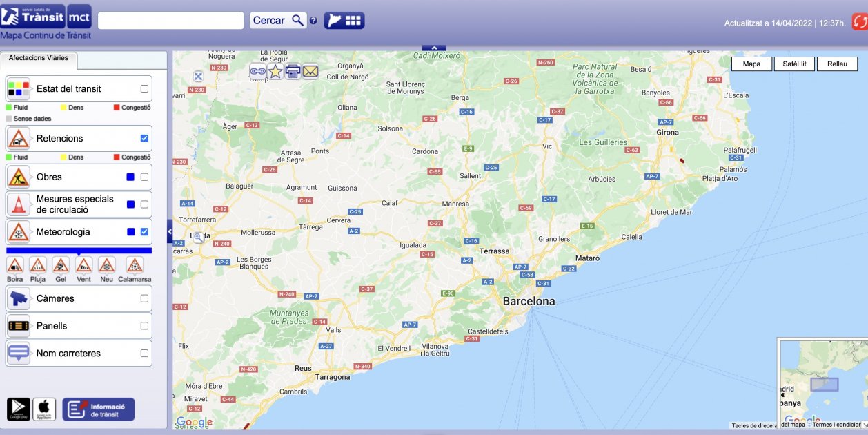Click the Girona label on the map
868x435 pixels.
[667, 132]
